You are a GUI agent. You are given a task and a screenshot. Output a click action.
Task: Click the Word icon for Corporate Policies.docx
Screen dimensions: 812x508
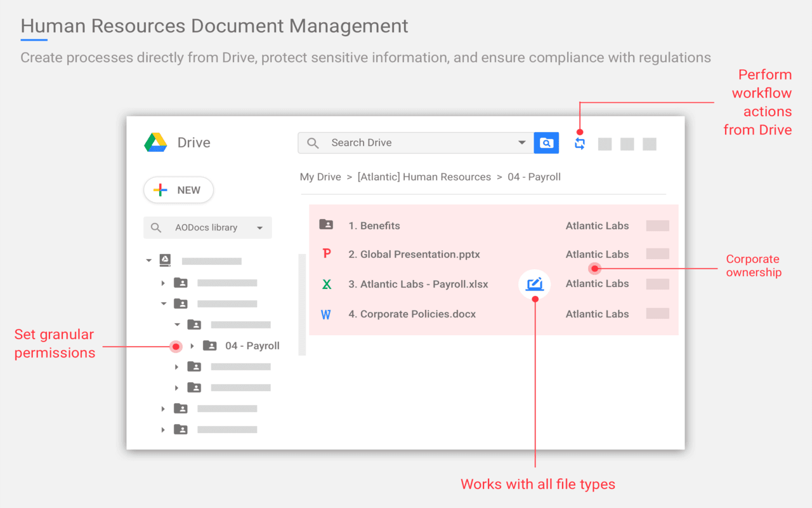click(x=326, y=314)
